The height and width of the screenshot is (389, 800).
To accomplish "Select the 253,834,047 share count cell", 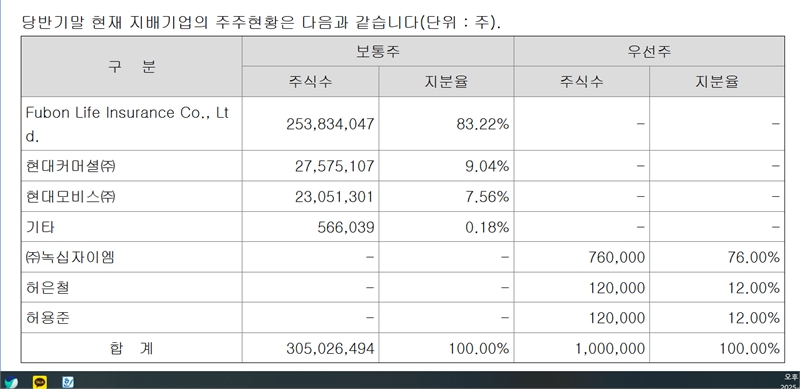I will 310,124.
